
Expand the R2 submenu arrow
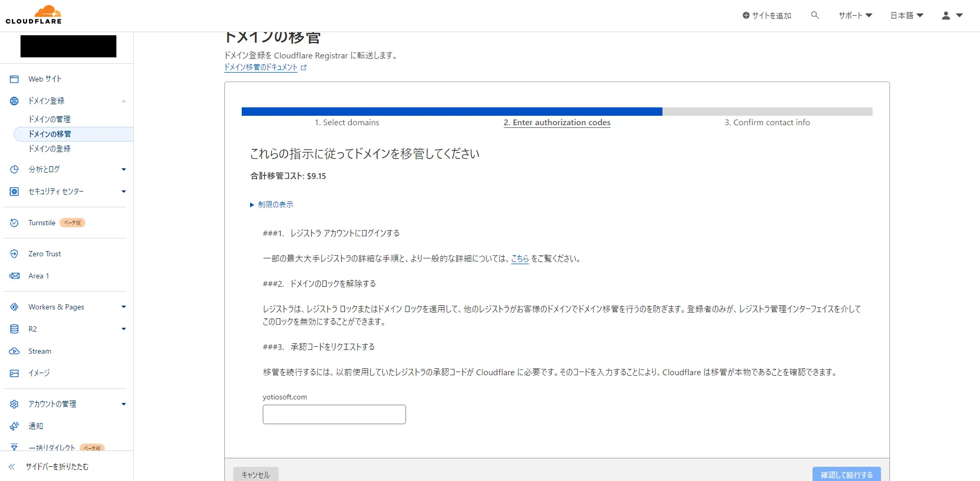point(124,329)
